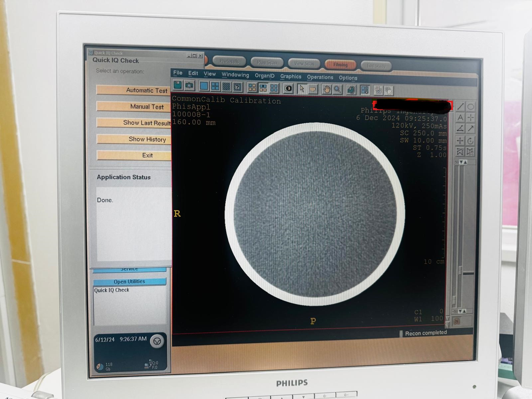Screen dimensions: 532x399
Task: Select Quick IQ Check in utilities list
Action: [x=112, y=290]
